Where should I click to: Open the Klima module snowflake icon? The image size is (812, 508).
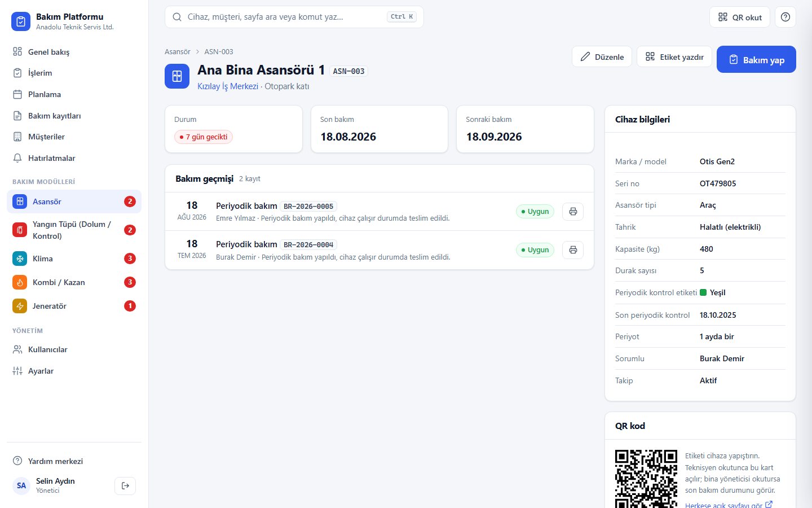[20, 259]
